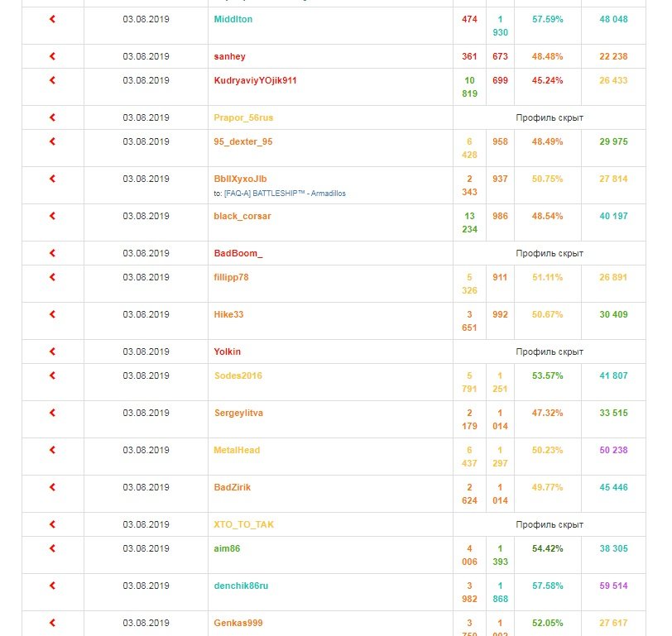Select the red arrow in BbIIXyxoJIb row
The width and height of the screenshot is (672, 636).
click(x=52, y=179)
